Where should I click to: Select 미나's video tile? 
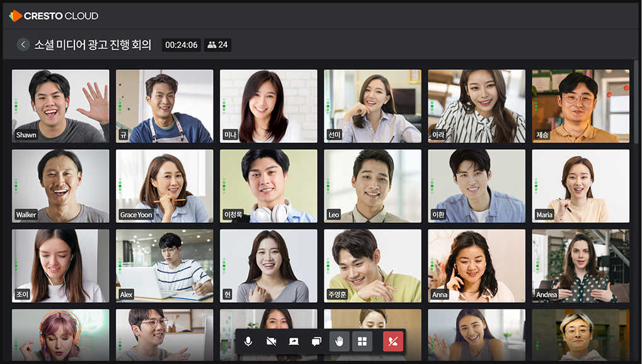pos(268,106)
